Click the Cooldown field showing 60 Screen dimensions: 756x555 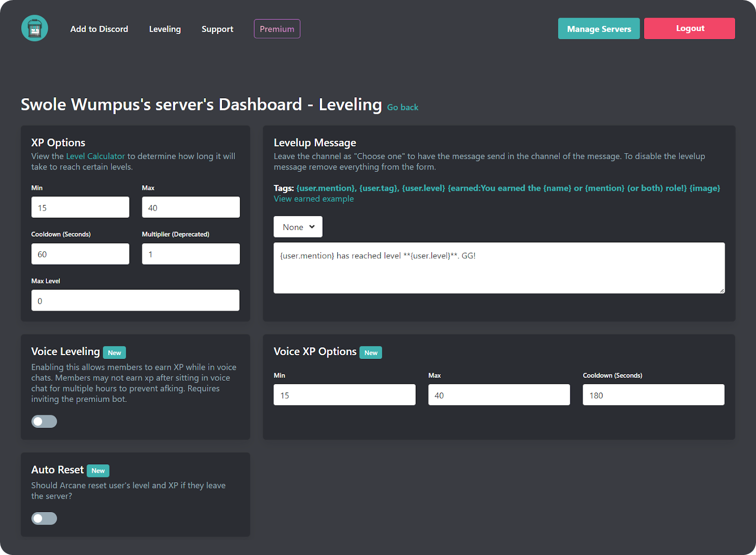point(80,254)
